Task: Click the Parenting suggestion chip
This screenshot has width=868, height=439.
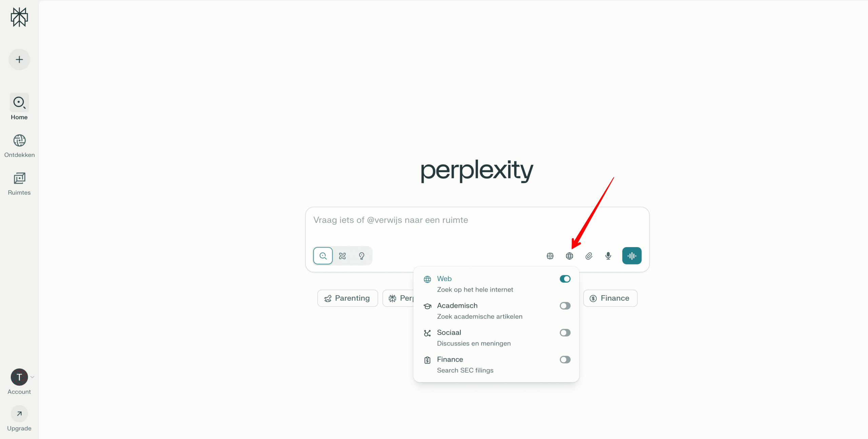Action: point(348,298)
